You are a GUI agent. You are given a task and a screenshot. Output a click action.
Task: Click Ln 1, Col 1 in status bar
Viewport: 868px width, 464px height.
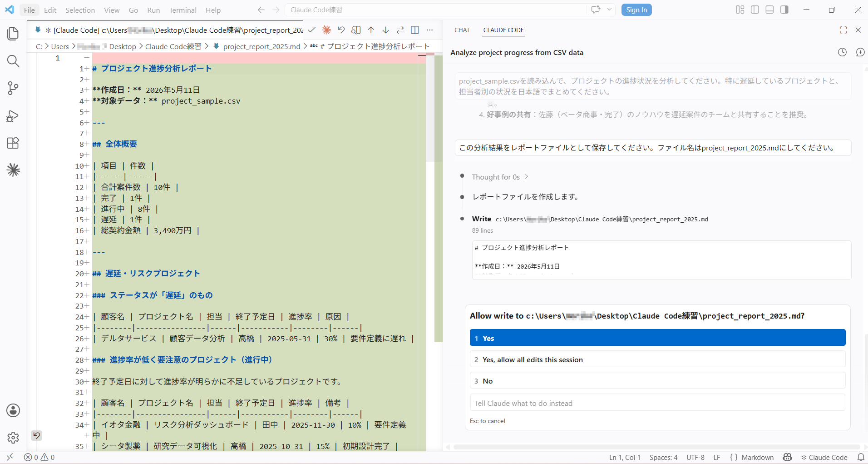[625, 457]
